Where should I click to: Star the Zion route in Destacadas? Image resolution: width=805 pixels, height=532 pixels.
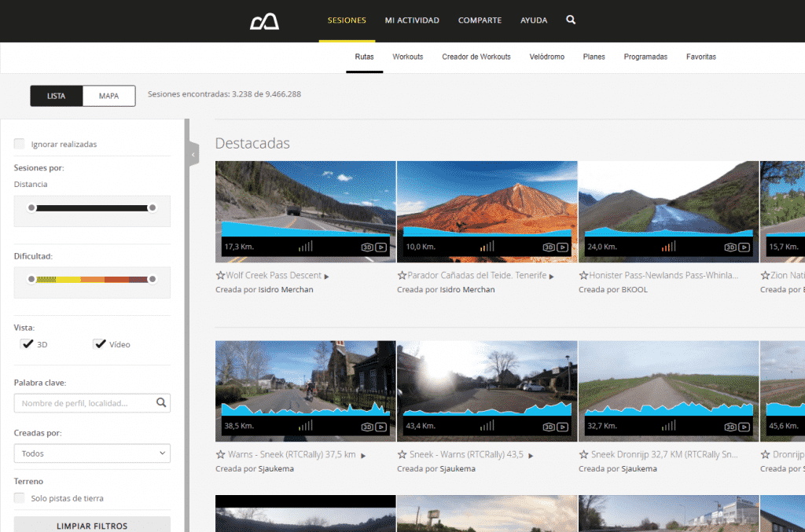tap(766, 276)
